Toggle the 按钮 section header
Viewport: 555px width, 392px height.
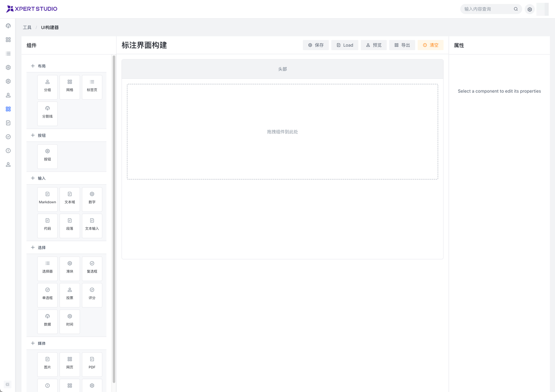[66, 135]
